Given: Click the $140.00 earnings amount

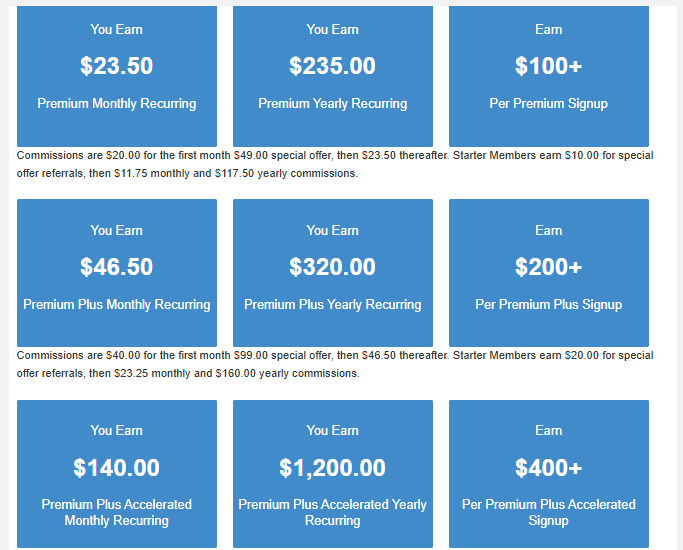Looking at the screenshot, I should [x=116, y=467].
